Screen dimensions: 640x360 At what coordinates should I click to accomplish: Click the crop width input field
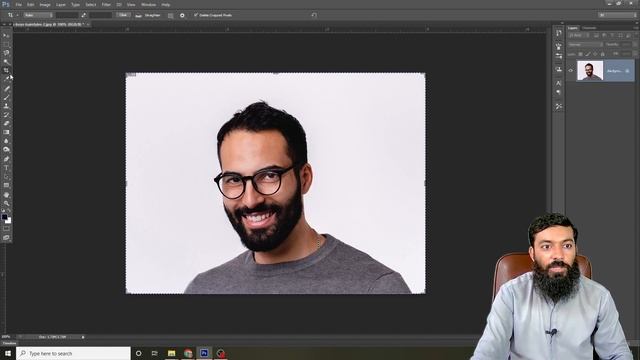tap(67, 15)
